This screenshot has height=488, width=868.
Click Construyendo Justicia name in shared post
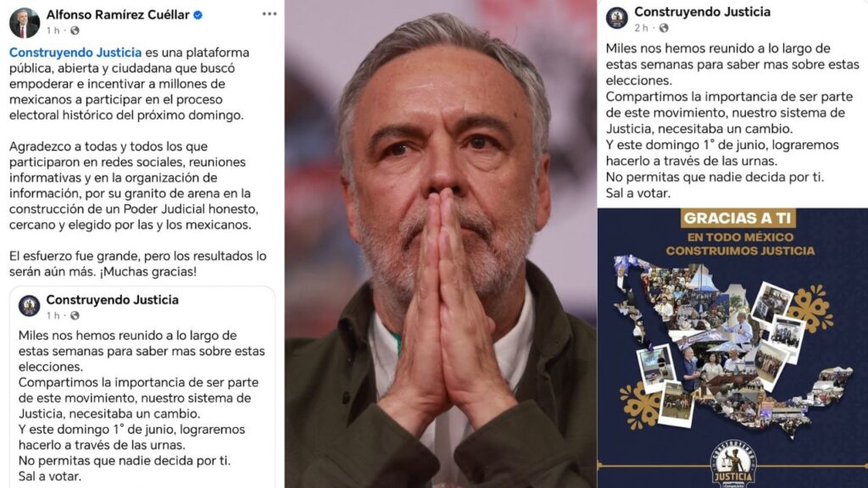click(113, 300)
